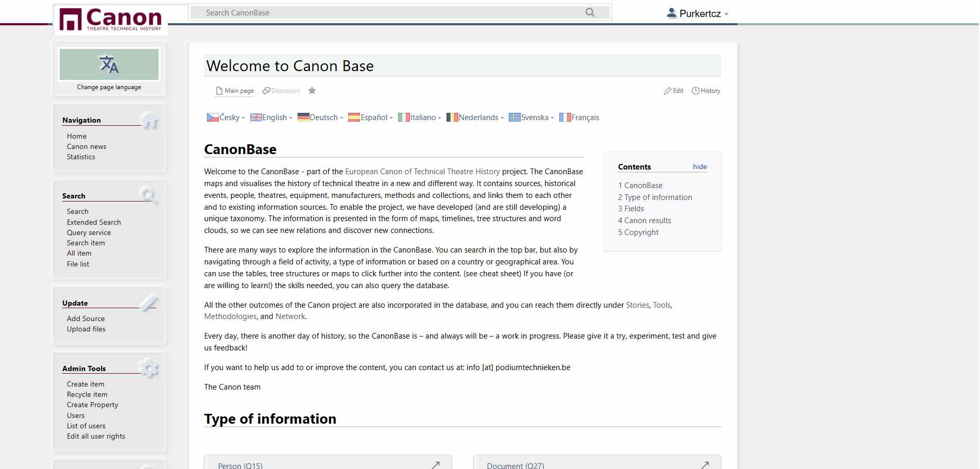The image size is (980, 469).
Task: Click the Spanish flag icon
Action: click(354, 118)
